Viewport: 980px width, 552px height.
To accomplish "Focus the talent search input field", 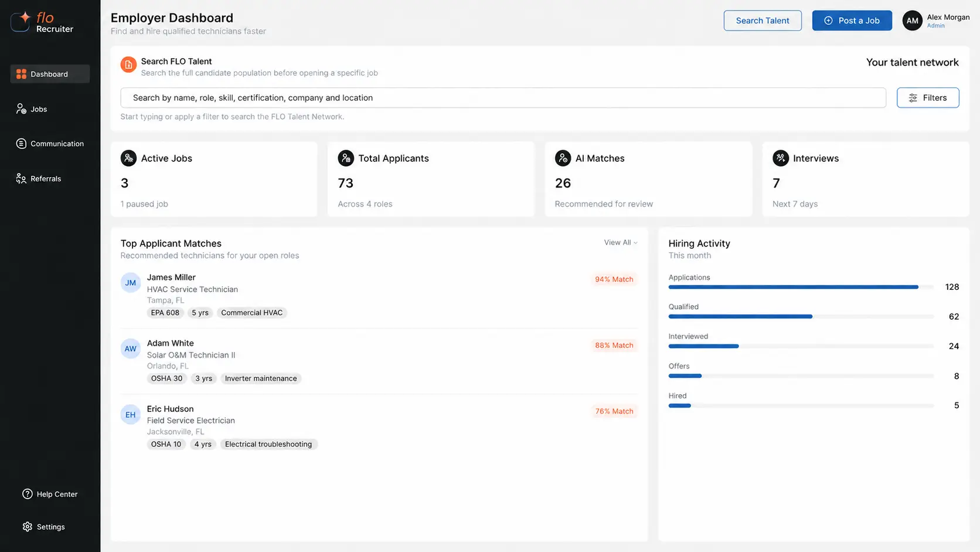I will pos(503,98).
